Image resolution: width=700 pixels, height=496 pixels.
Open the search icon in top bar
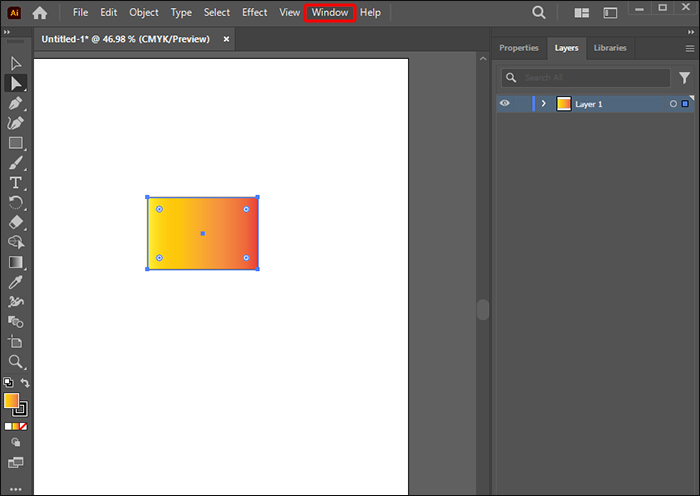(x=539, y=13)
